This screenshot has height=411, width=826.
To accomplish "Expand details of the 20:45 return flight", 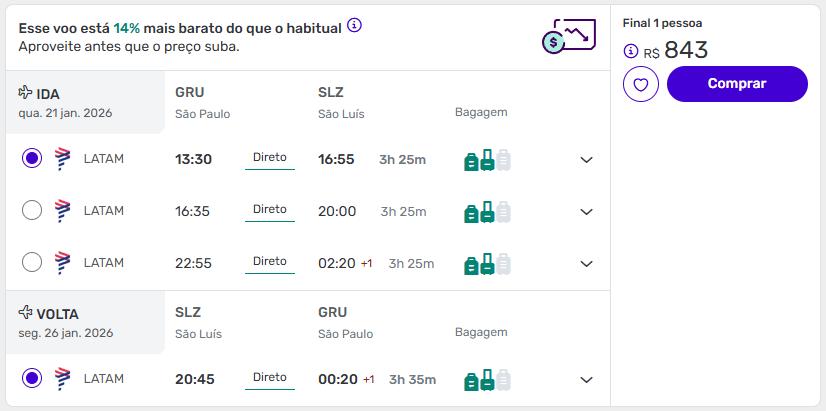I will pyautogui.click(x=587, y=379).
